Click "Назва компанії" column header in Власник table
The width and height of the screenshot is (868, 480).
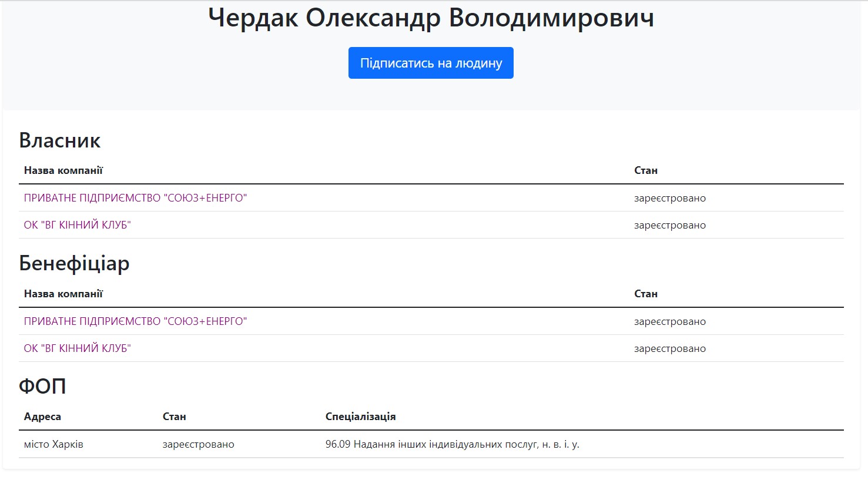(x=63, y=170)
